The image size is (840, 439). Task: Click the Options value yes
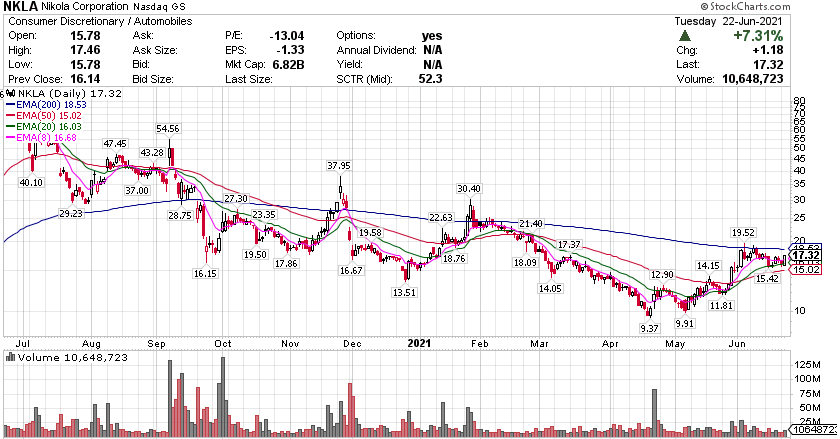pyautogui.click(x=432, y=36)
